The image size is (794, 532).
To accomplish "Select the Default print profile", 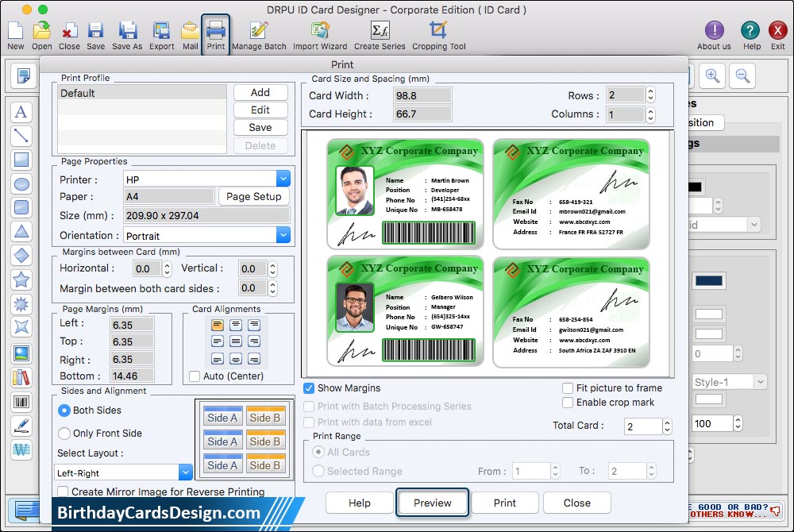I will (142, 93).
